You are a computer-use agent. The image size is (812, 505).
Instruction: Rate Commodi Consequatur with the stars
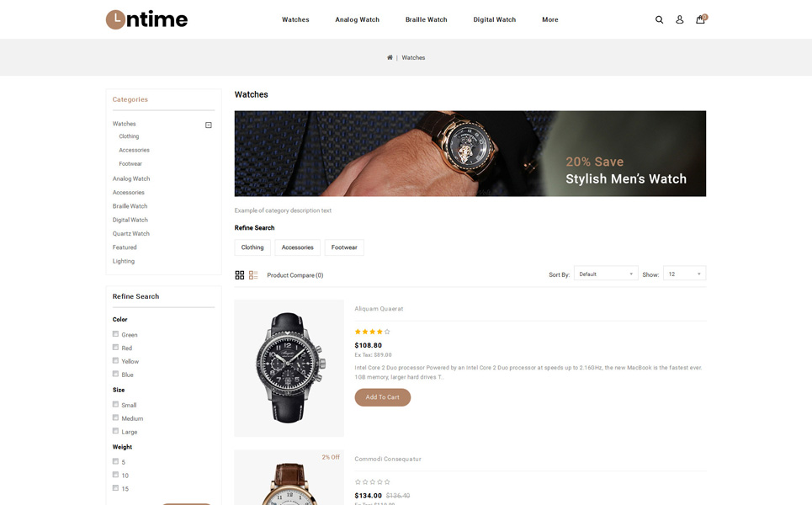pos(372,481)
